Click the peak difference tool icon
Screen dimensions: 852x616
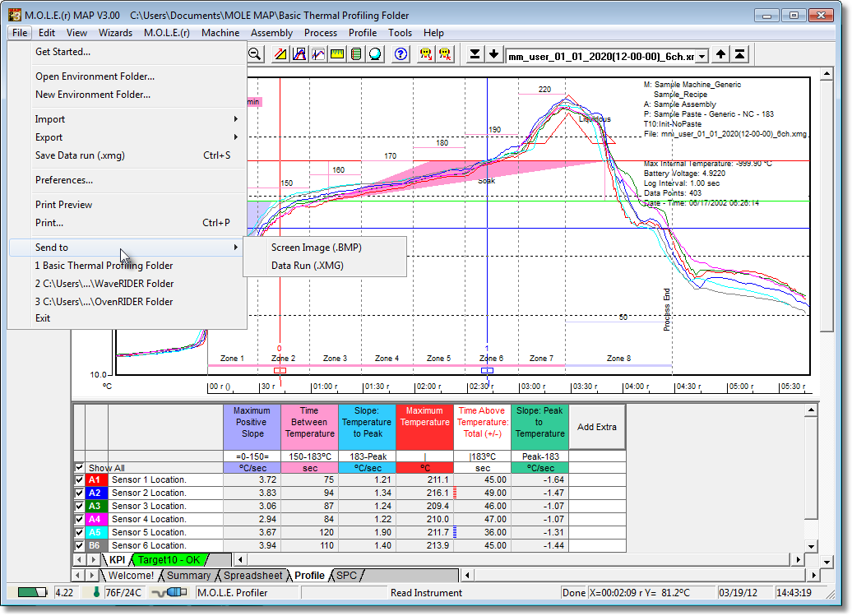299,54
